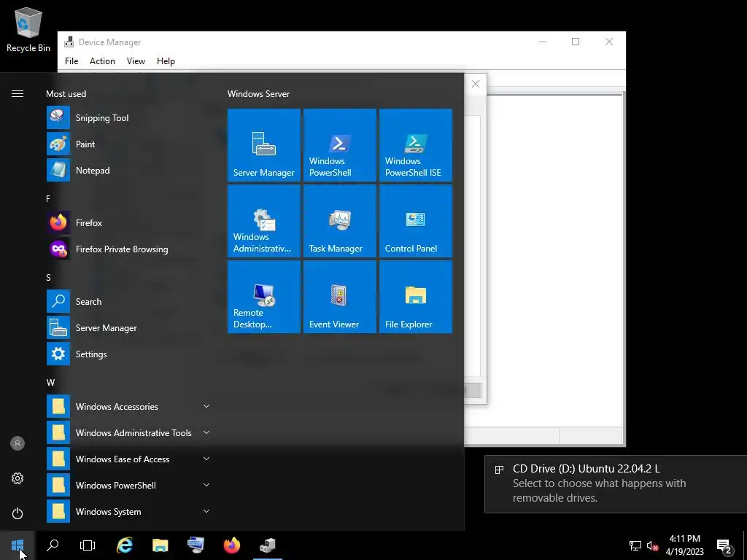The height and width of the screenshot is (560, 747).
Task: Expand the Windows Ease of Access folder
Action: tap(128, 459)
